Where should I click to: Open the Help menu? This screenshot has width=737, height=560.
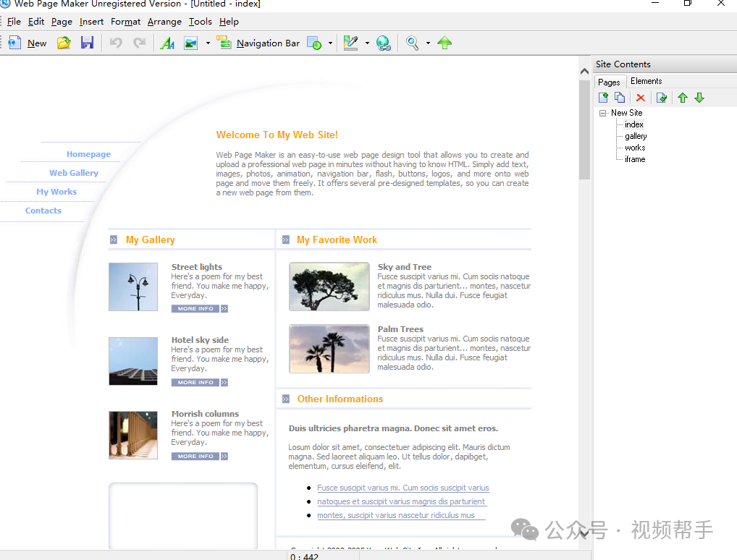(229, 22)
